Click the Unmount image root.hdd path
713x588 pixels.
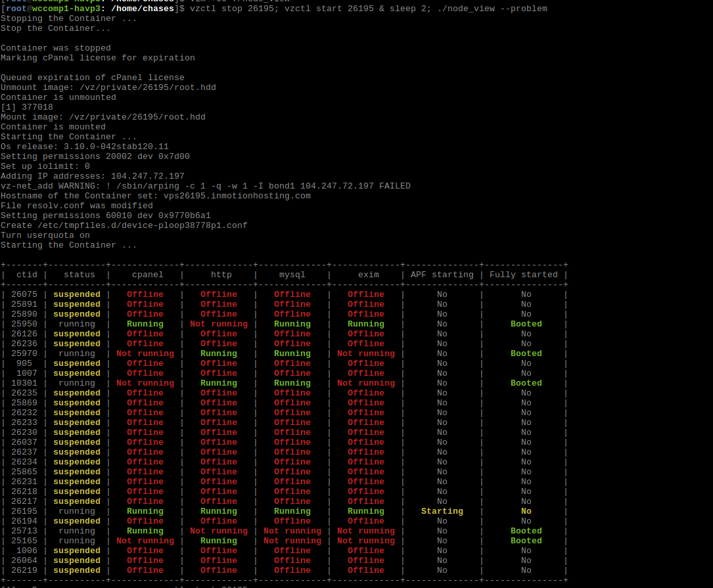point(147,87)
